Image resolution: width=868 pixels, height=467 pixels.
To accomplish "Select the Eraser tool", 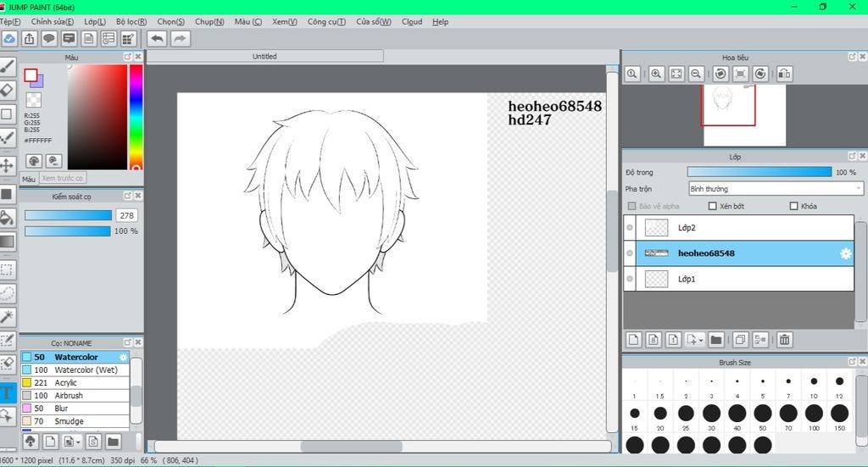I will click(x=7, y=90).
